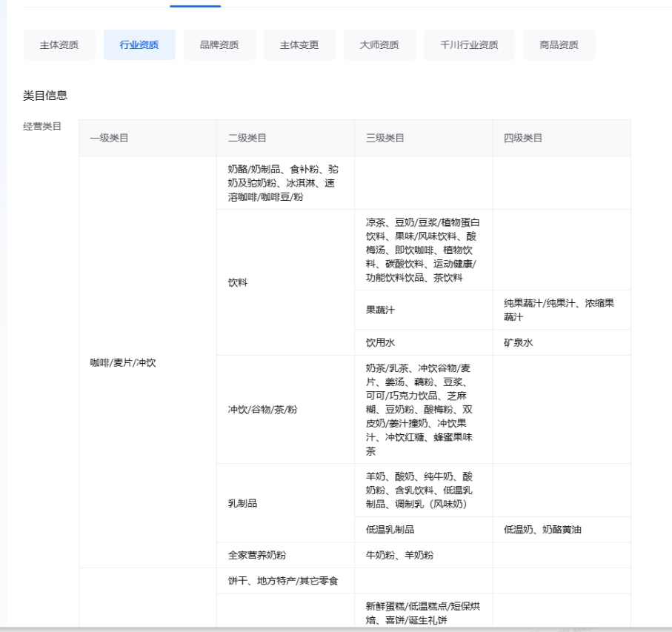Select the 商品资质 tab

(559, 45)
